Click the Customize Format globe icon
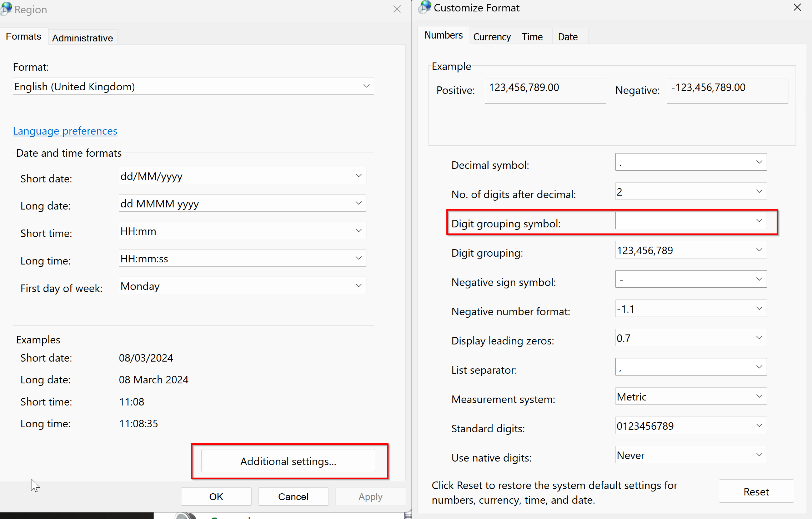The image size is (812, 519). (425, 7)
